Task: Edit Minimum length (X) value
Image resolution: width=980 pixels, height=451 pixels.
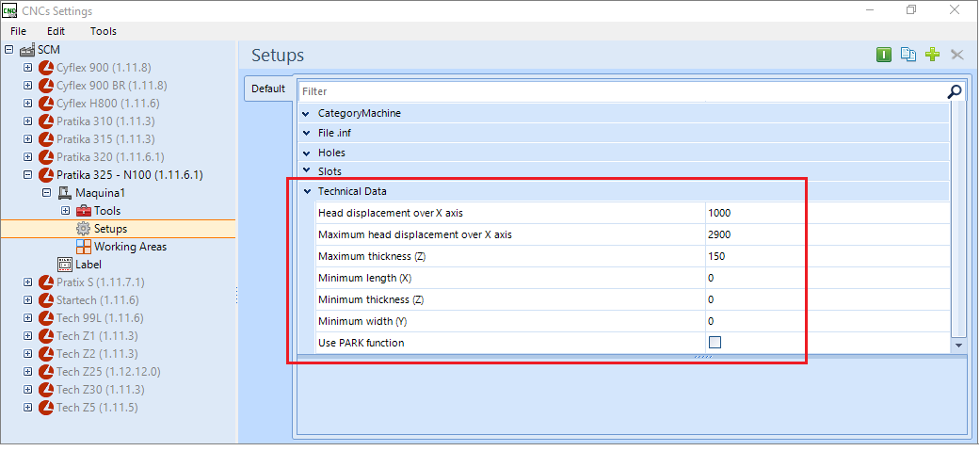Action: pyautogui.click(x=827, y=278)
